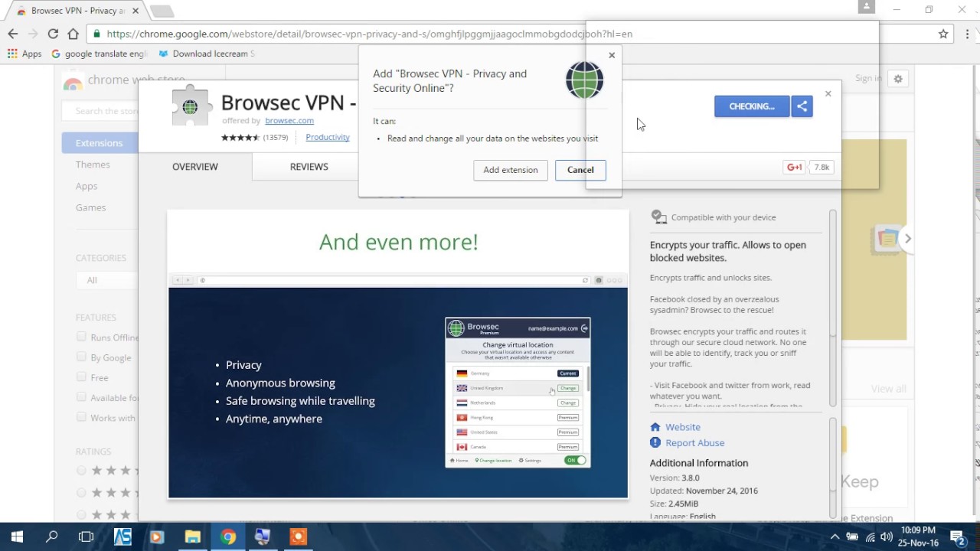Click the Chrome profile avatar button
This screenshot has height=551, width=980.
867,7
